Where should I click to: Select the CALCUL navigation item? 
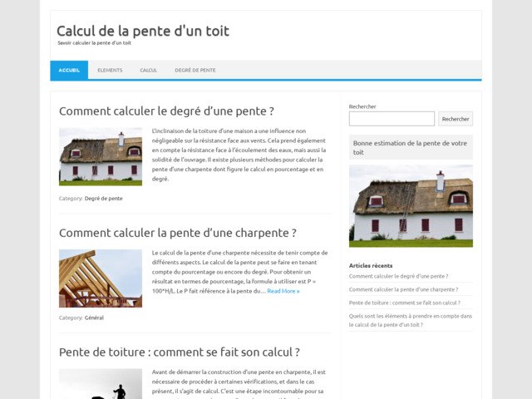tap(149, 70)
